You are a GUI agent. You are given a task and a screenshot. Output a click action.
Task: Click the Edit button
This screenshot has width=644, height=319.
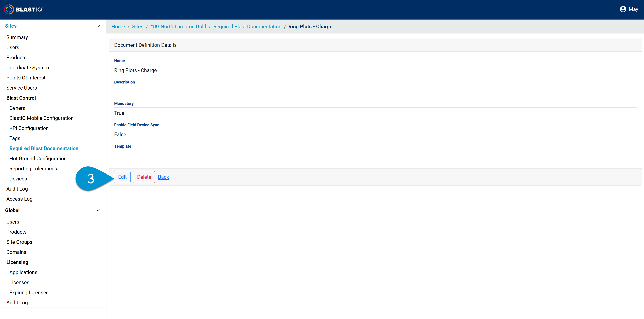122,177
